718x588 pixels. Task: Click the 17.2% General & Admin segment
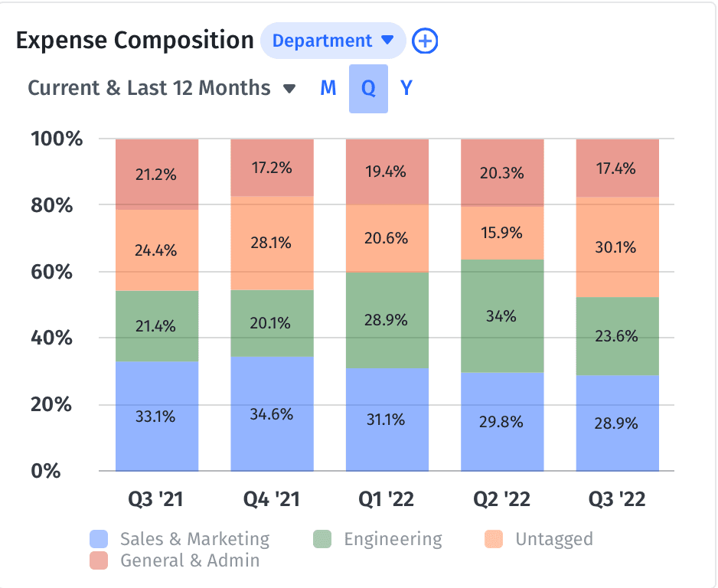click(x=272, y=165)
